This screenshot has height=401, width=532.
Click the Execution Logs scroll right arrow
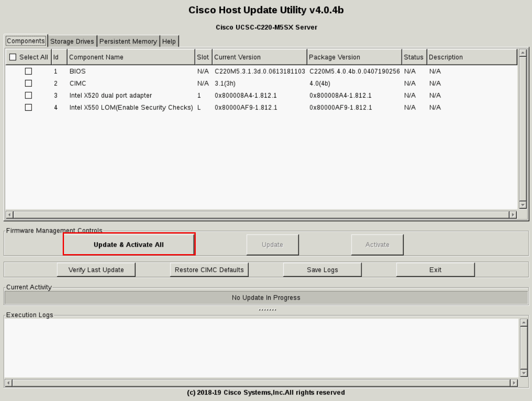click(x=513, y=383)
